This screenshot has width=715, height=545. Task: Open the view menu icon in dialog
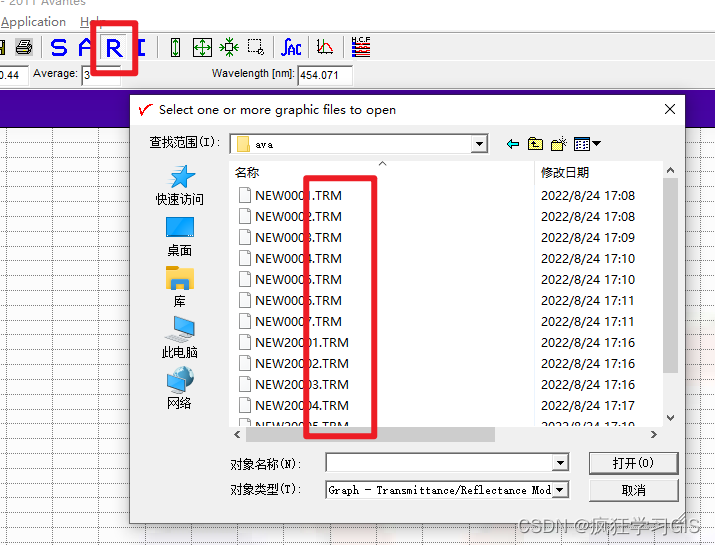(587, 144)
